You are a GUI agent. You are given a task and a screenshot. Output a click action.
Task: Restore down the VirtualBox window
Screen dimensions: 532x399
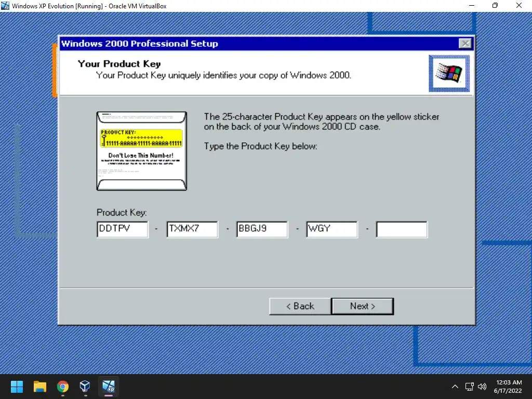point(495,5)
